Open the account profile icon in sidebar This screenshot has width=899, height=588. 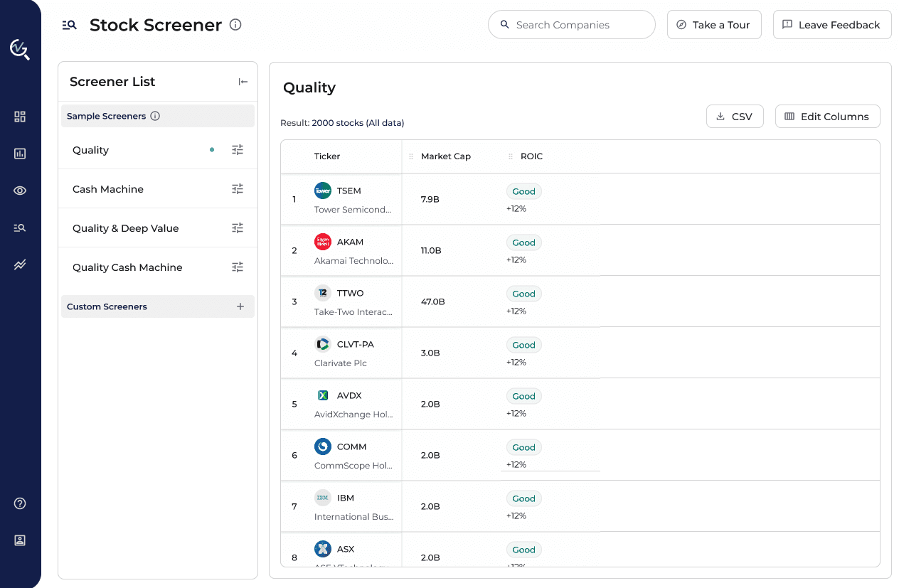(20, 540)
